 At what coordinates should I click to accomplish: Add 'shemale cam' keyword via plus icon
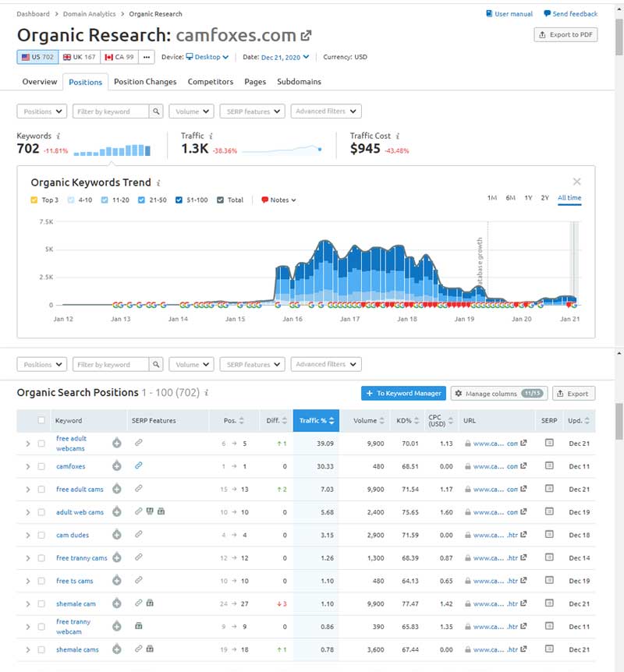[117, 603]
